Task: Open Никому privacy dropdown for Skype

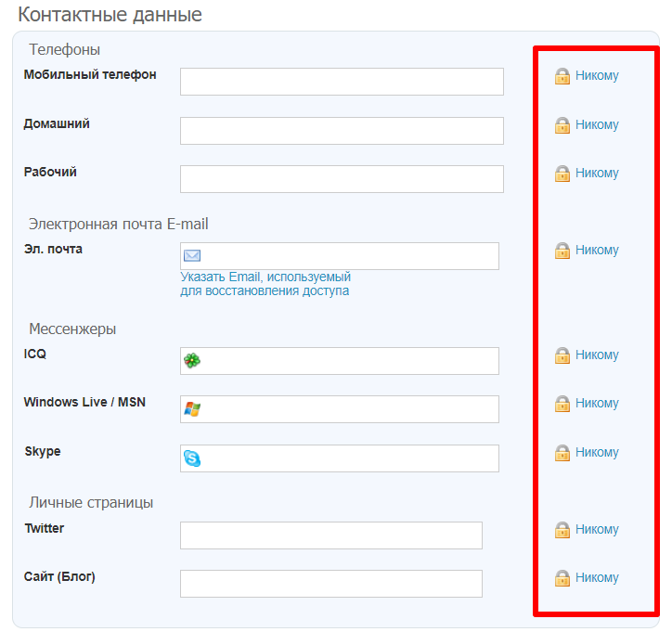Action: click(x=597, y=453)
